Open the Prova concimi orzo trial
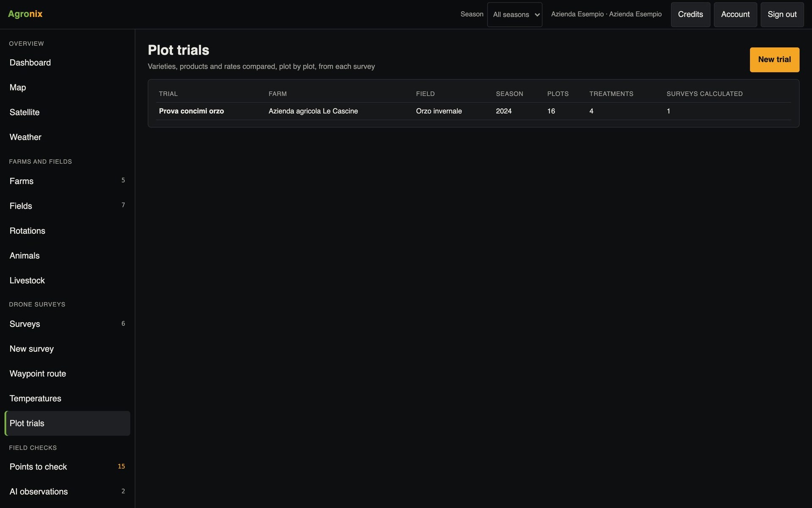Screen dimensions: 812x508 [x=191, y=111]
